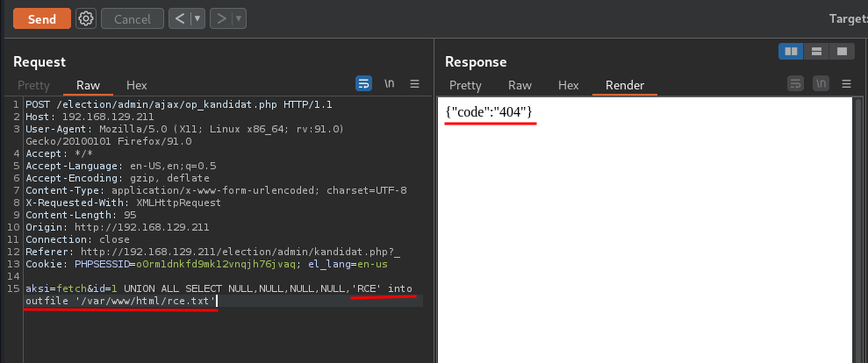Image resolution: width=868 pixels, height=363 pixels.
Task: Select the Response Render tab
Action: [625, 85]
